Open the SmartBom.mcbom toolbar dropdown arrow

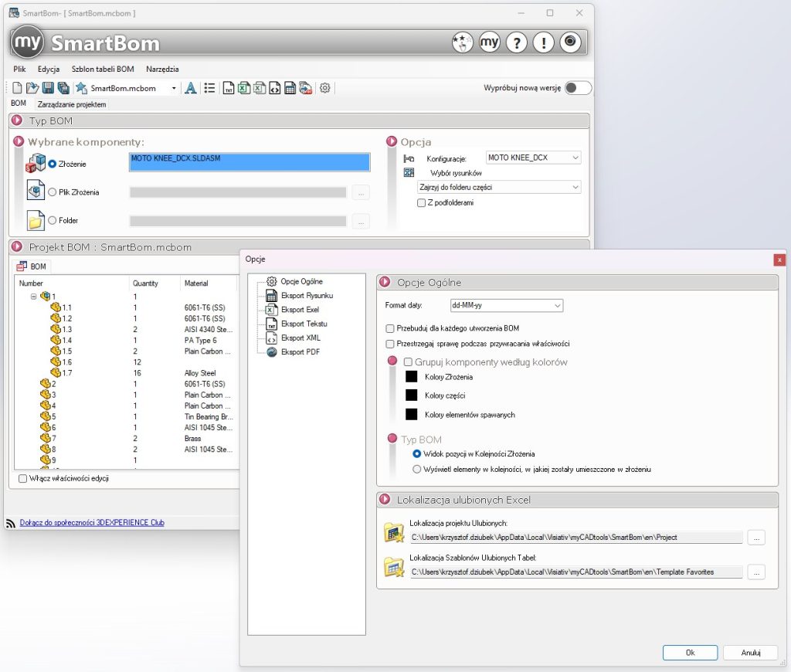174,88
